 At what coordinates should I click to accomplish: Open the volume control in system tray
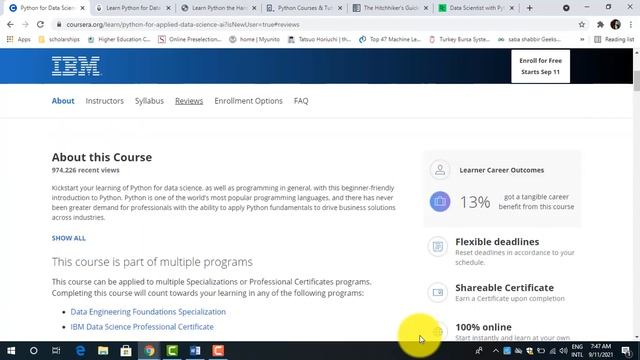pyautogui.click(x=564, y=351)
